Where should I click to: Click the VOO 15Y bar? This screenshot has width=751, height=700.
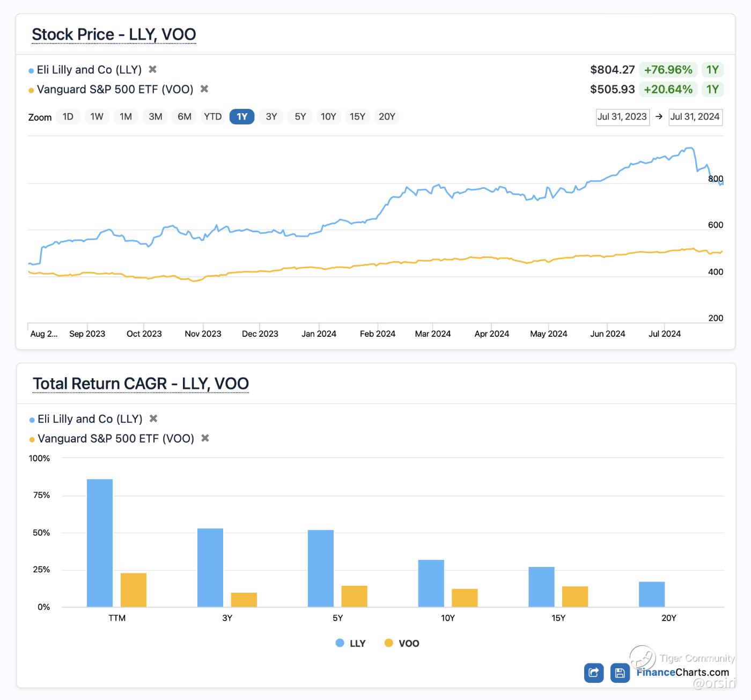(575, 596)
